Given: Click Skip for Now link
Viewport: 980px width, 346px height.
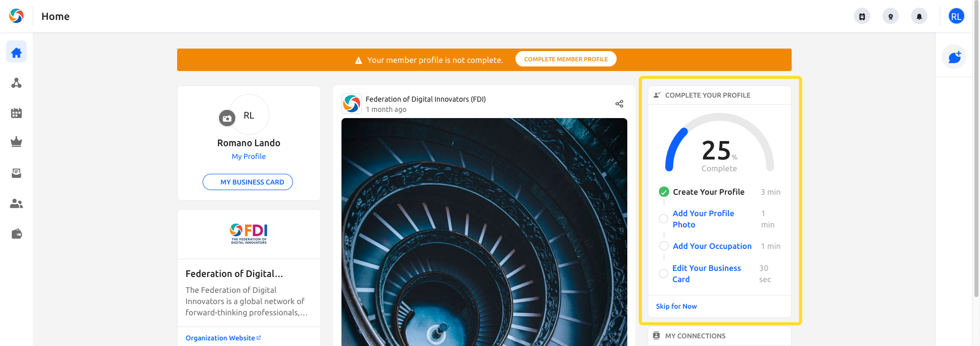Looking at the screenshot, I should (x=676, y=306).
